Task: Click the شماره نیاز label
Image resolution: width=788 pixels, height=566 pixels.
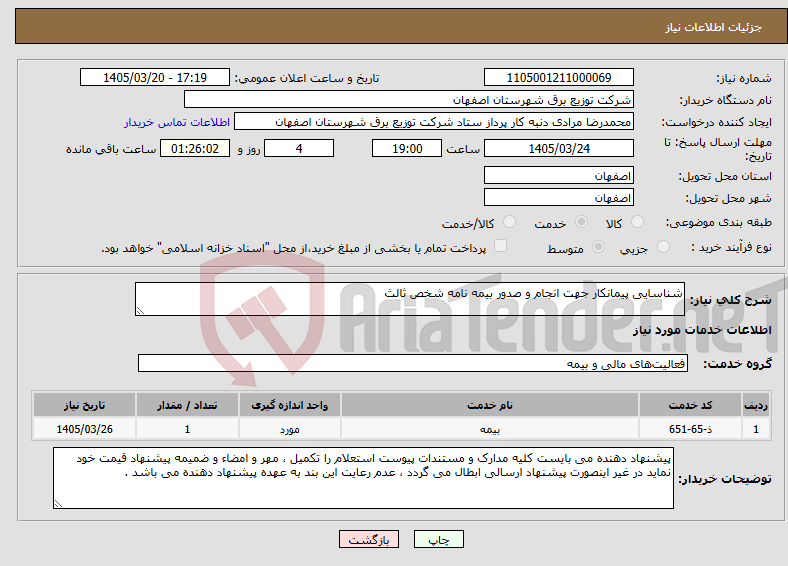Action: pos(744,78)
